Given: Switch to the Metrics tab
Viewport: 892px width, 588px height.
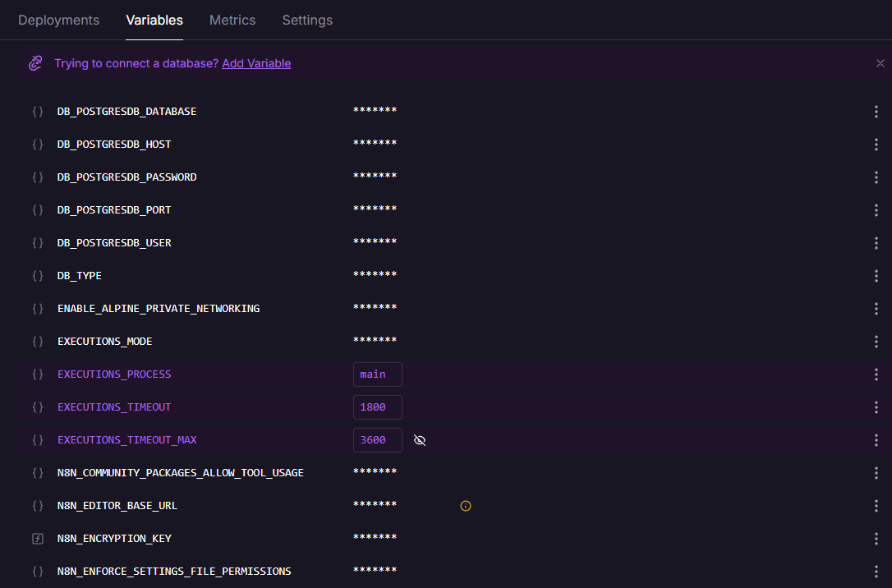Looking at the screenshot, I should pyautogui.click(x=232, y=20).
